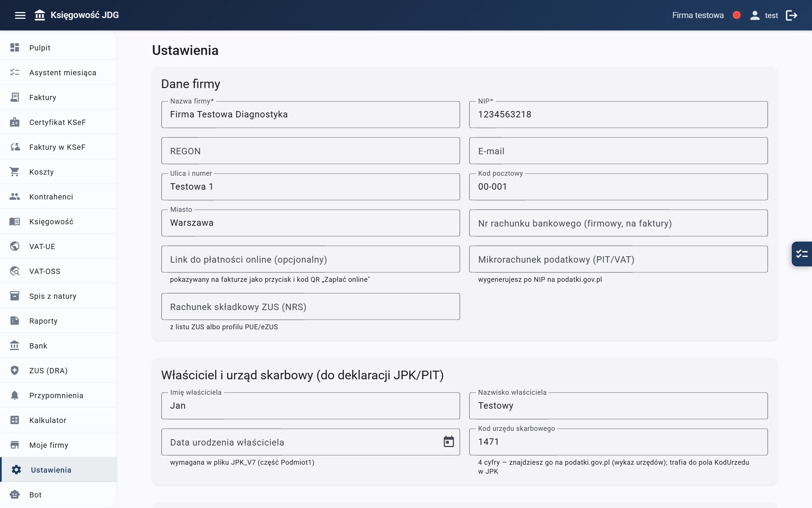Focus the REGON input field
Viewport: 812px width, 508px height.
[x=311, y=151]
